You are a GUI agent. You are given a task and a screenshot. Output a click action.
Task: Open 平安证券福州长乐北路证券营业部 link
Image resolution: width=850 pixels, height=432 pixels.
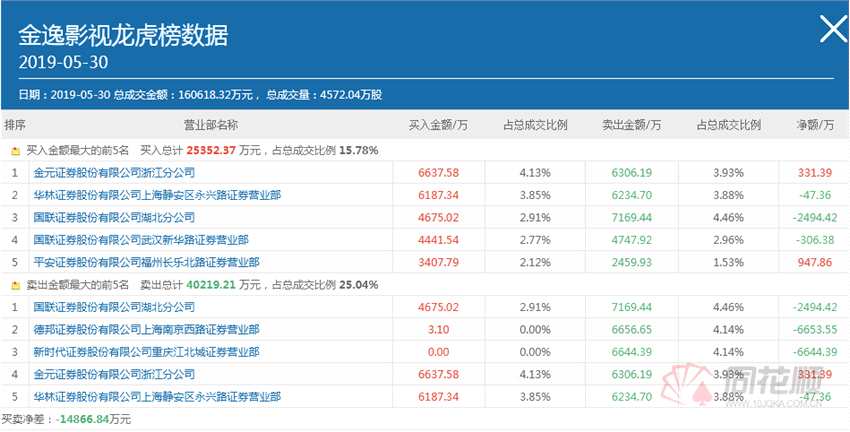coord(146,263)
